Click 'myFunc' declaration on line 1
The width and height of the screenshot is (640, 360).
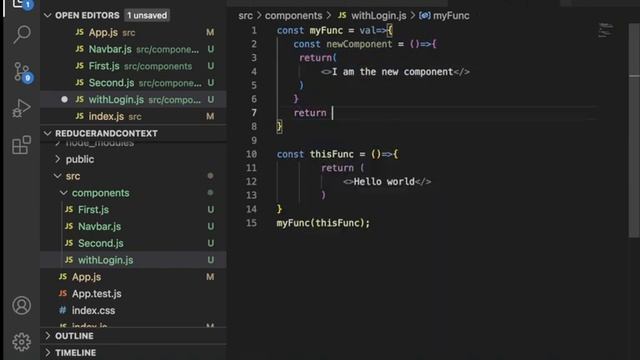(326, 31)
